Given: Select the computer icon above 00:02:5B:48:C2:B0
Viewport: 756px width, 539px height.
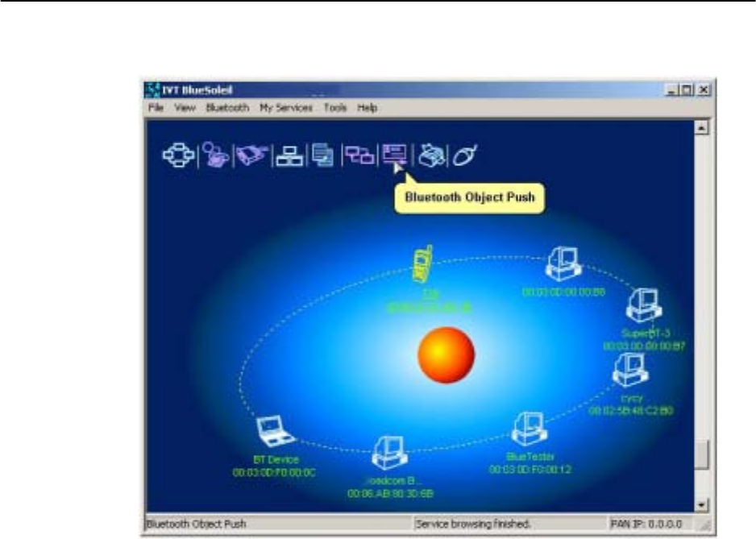Looking at the screenshot, I should pos(630,370).
